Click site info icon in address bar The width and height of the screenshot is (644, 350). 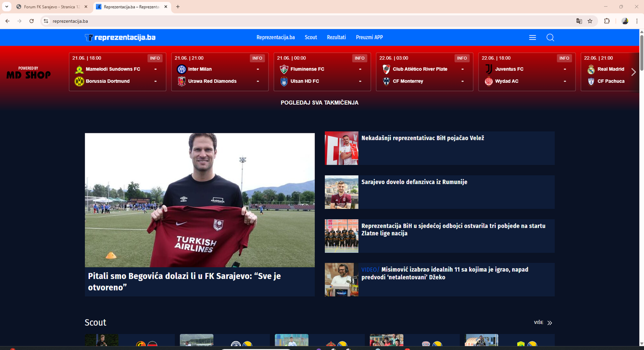(x=45, y=21)
